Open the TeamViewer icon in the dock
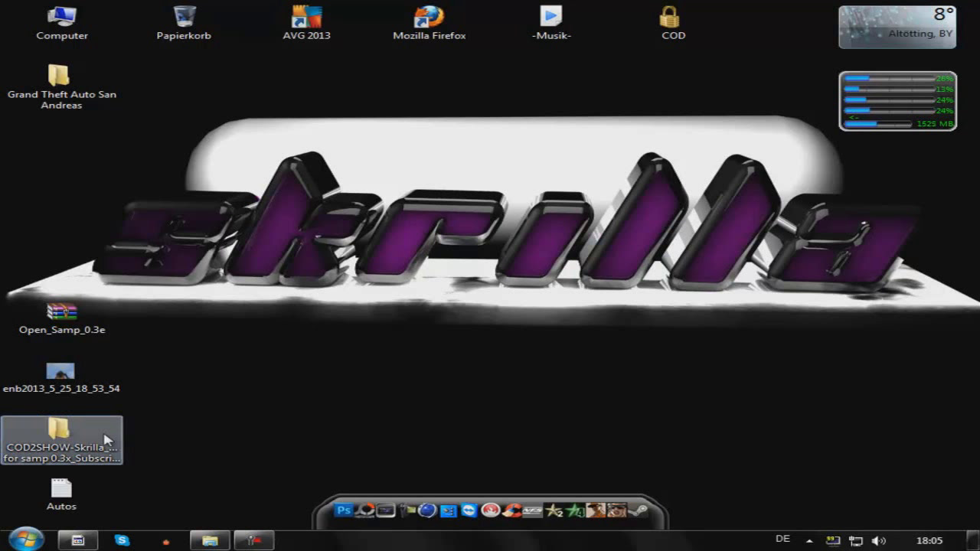Image resolution: width=980 pixels, height=551 pixels. pyautogui.click(x=469, y=510)
